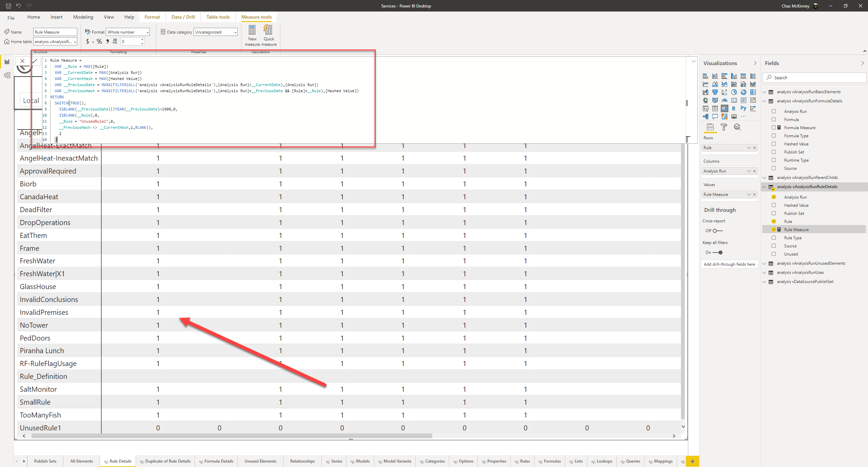Select the Pie chart visualization

[x=734, y=92]
